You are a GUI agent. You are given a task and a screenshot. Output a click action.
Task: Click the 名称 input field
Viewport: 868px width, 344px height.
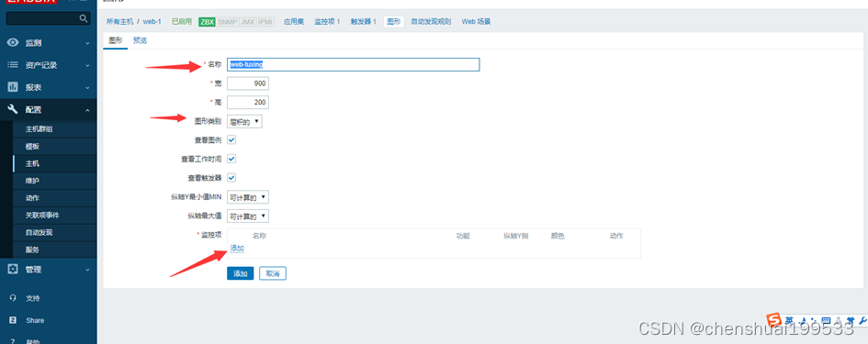click(354, 64)
